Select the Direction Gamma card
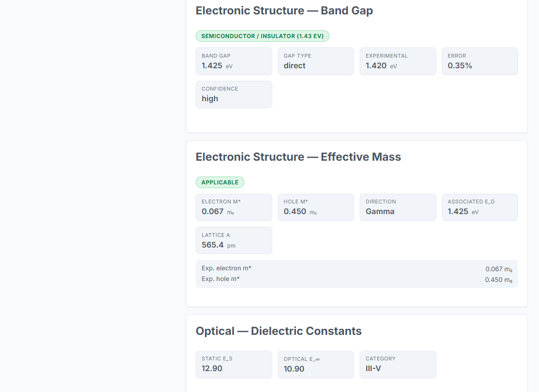This screenshot has width=539, height=392. (398, 208)
